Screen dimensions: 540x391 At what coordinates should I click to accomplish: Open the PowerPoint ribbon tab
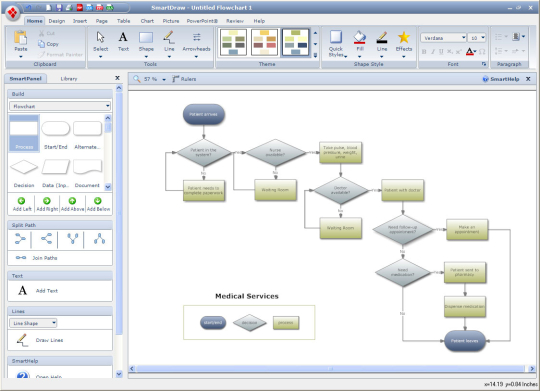coord(202,21)
